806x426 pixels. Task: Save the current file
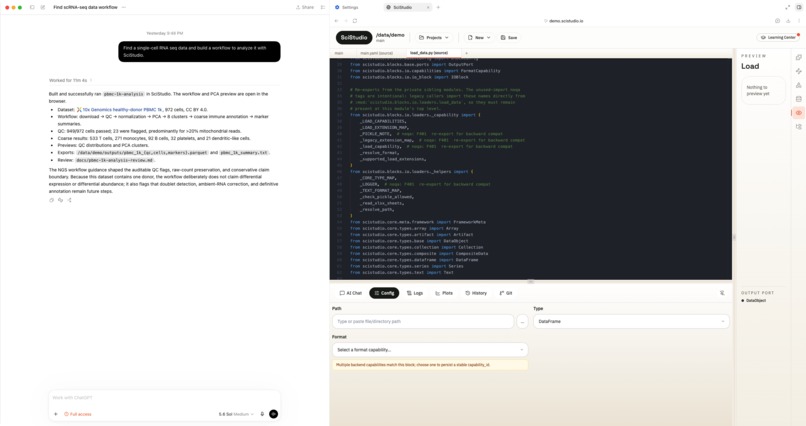point(509,38)
